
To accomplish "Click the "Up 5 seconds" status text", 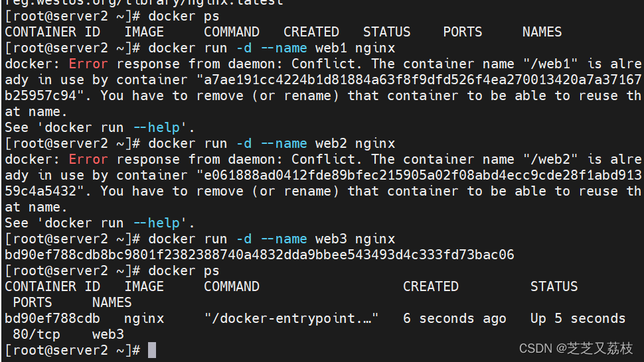I will 578,318.
